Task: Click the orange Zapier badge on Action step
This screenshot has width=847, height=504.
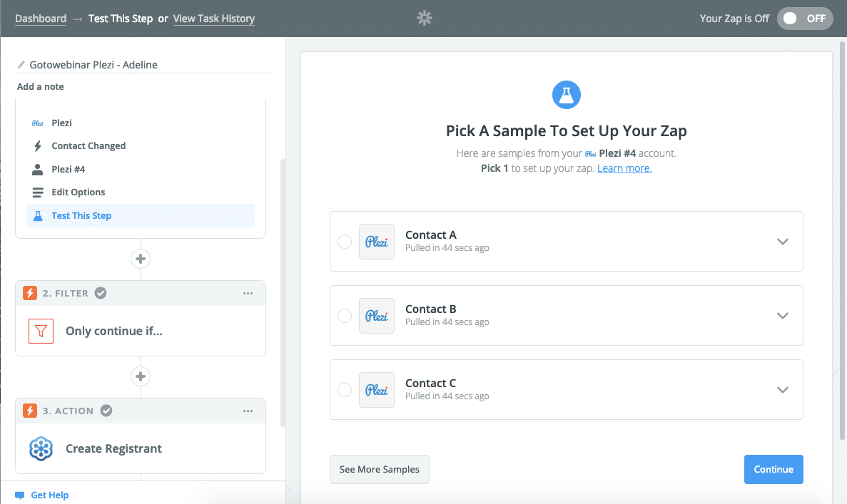Action: [x=30, y=411]
